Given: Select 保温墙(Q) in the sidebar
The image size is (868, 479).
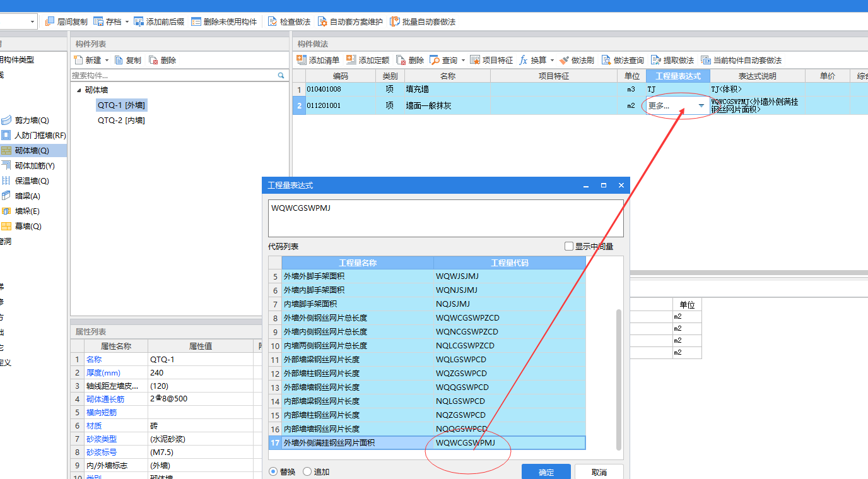Looking at the screenshot, I should pyautogui.click(x=33, y=180).
